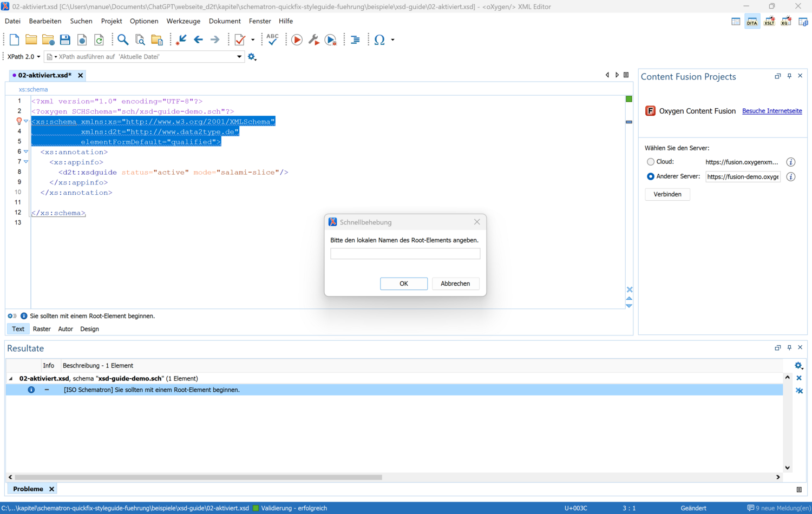This screenshot has height=514, width=812.
Task: Navigate forward with the right arrow
Action: click(215, 39)
